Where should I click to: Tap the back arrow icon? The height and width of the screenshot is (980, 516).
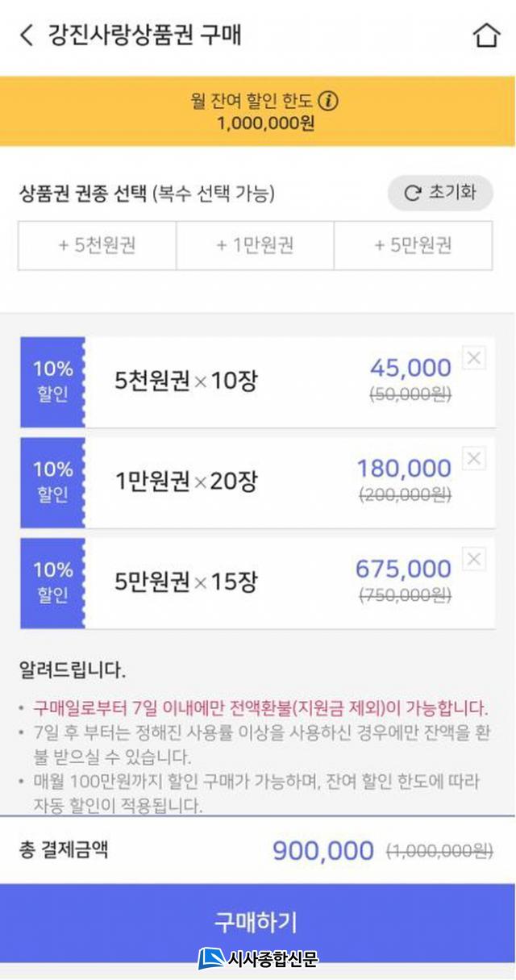27,35
